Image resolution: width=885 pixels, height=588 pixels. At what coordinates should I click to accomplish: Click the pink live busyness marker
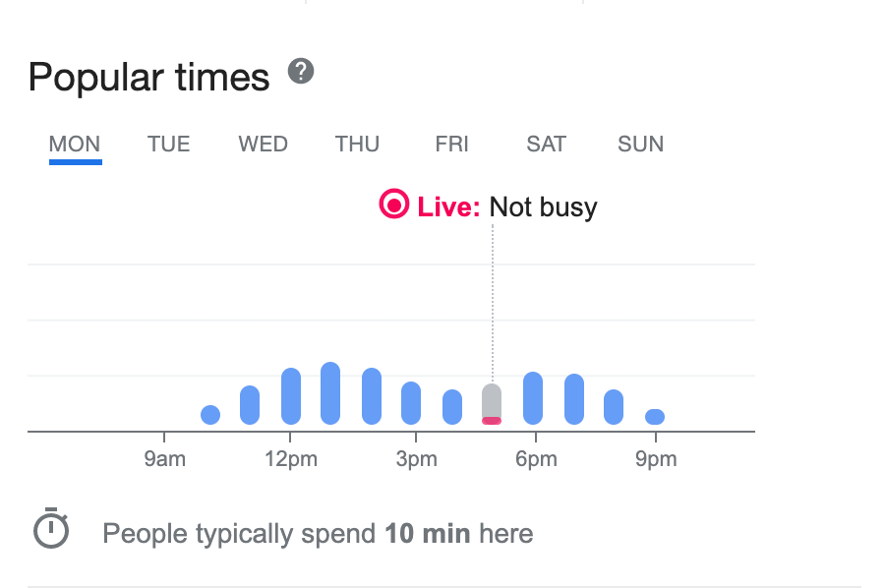click(492, 421)
